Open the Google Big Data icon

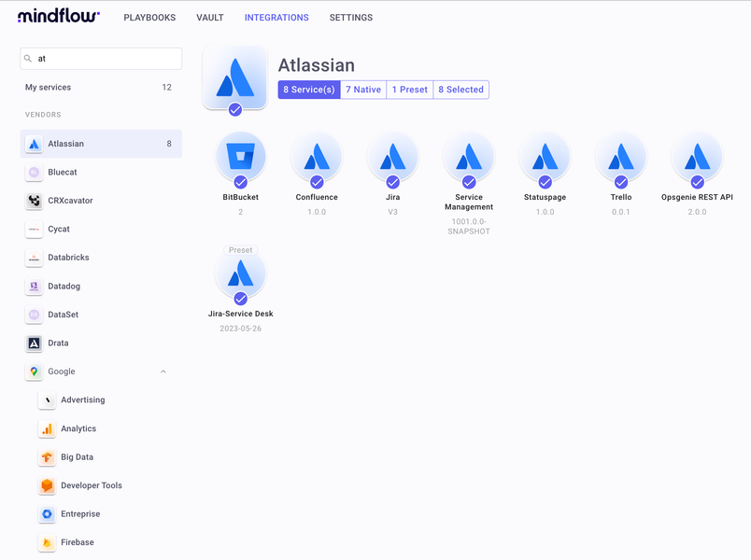pyautogui.click(x=47, y=457)
